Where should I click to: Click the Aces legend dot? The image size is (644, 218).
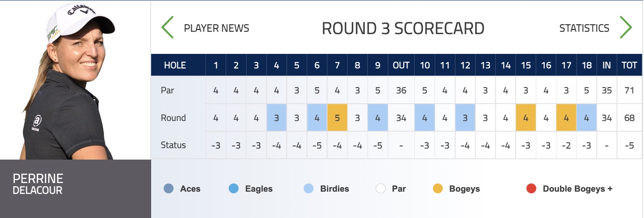tap(168, 189)
